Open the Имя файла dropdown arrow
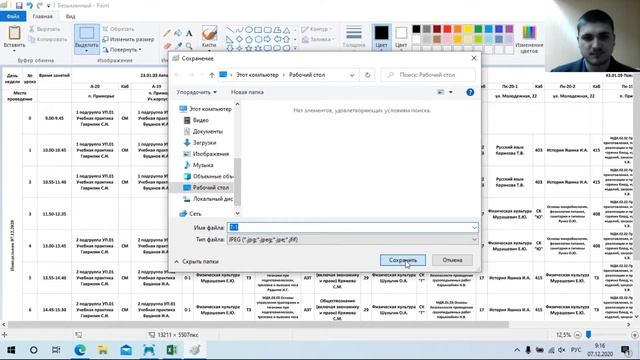 474,227
